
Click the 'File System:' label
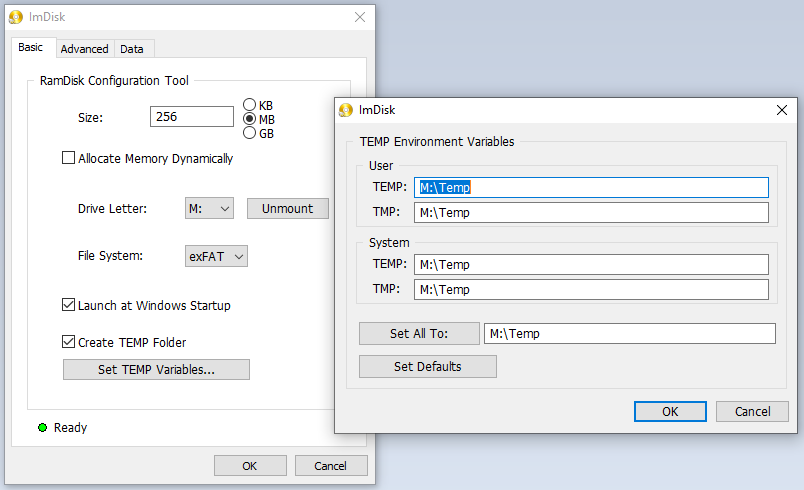click(110, 256)
